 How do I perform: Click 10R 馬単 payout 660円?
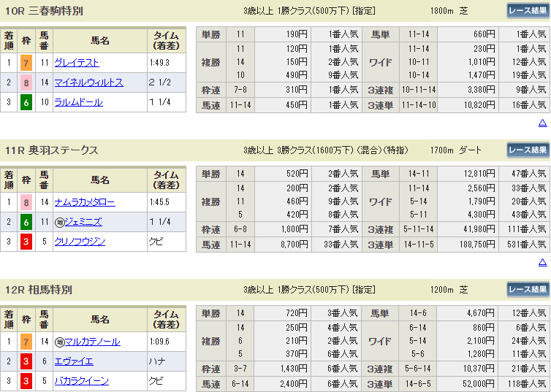(x=484, y=34)
